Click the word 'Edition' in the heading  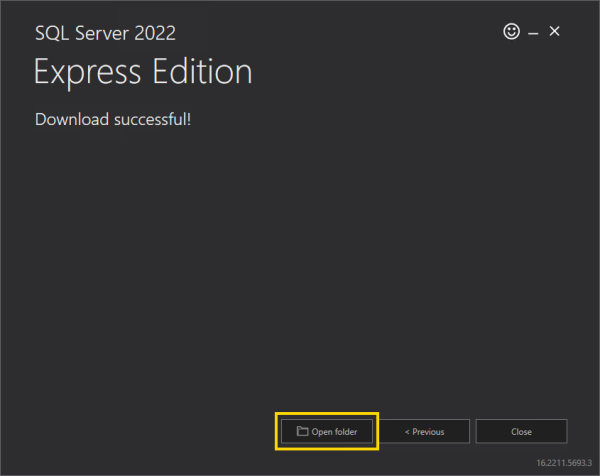pyautogui.click(x=204, y=72)
